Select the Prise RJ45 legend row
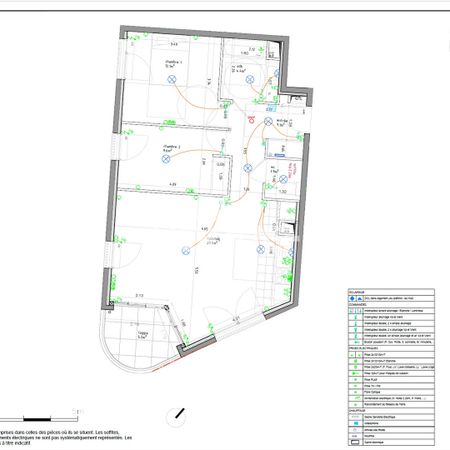The height and width of the screenshot is (450, 450). click(x=391, y=380)
